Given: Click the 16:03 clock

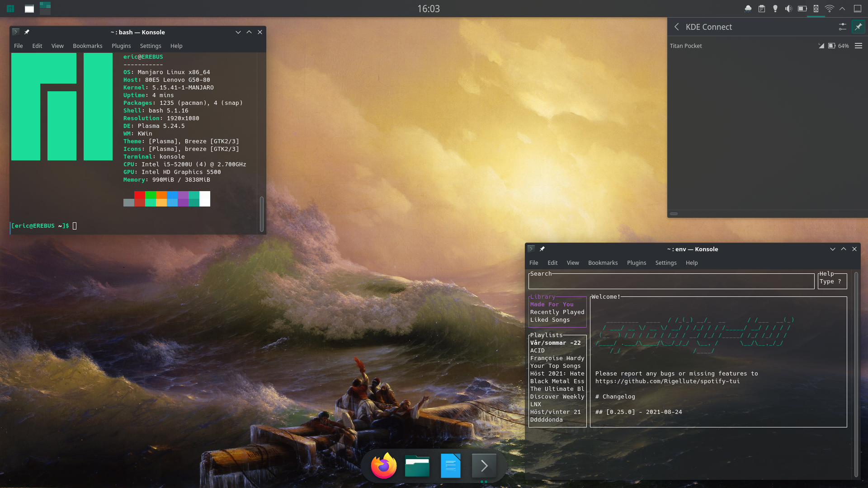Looking at the screenshot, I should [x=429, y=9].
